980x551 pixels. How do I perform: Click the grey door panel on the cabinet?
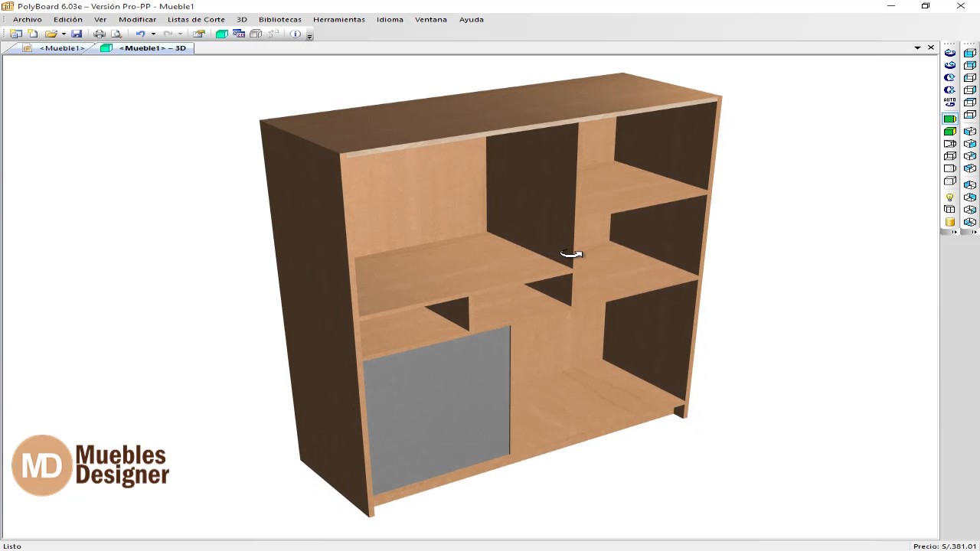pyautogui.click(x=436, y=409)
